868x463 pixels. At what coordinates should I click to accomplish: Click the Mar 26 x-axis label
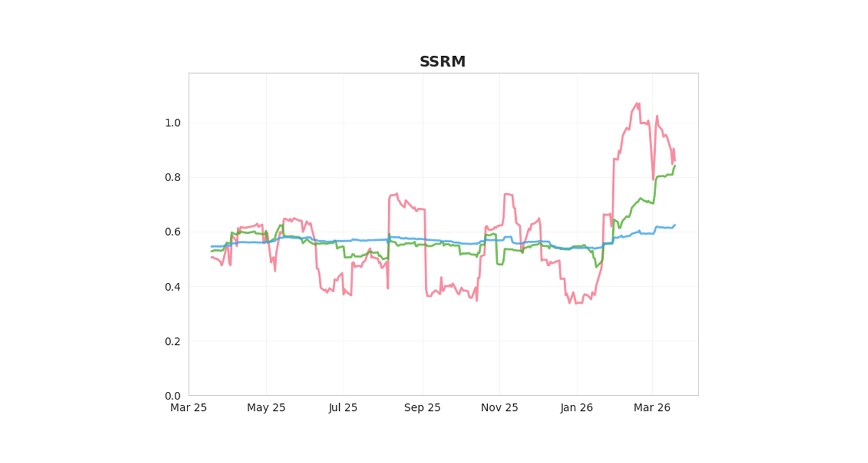(x=652, y=407)
